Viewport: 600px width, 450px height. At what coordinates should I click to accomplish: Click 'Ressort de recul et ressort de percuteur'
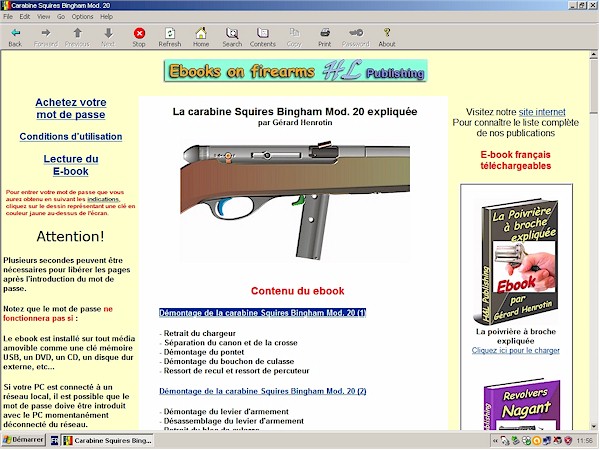(236, 371)
